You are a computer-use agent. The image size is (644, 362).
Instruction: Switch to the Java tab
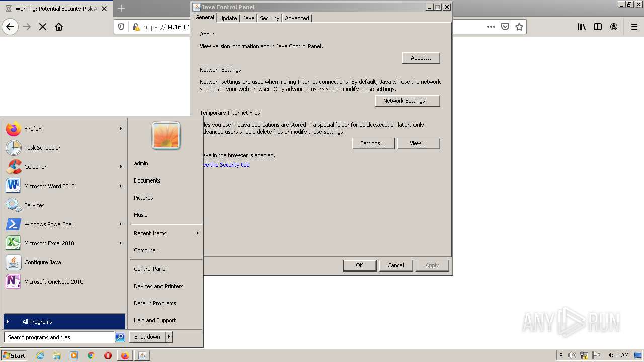click(249, 18)
